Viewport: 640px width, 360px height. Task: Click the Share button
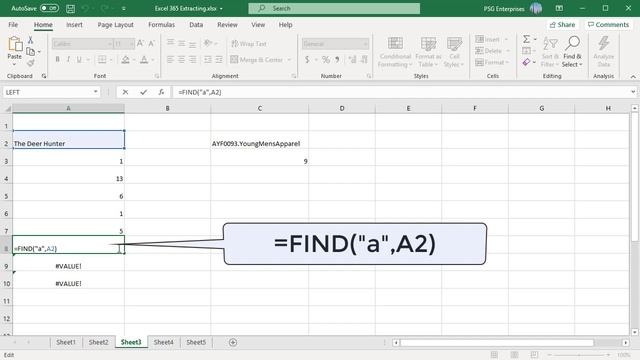point(562,24)
